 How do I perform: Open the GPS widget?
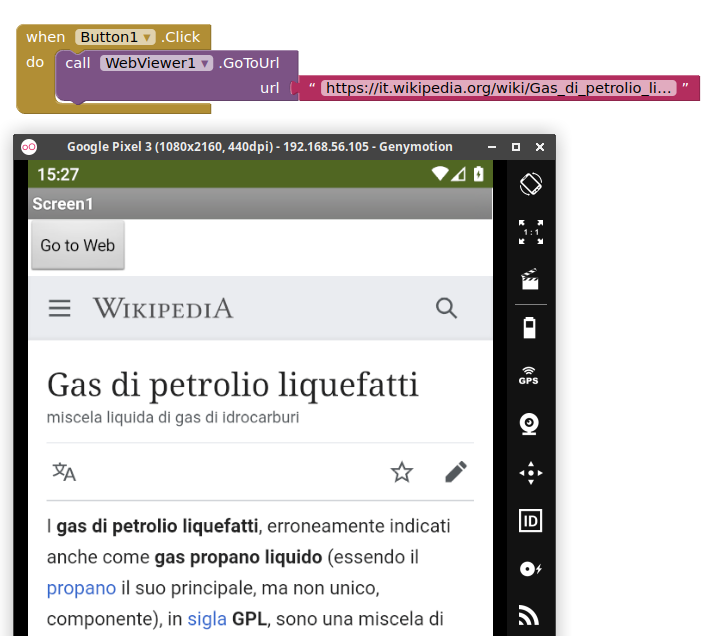[530, 376]
